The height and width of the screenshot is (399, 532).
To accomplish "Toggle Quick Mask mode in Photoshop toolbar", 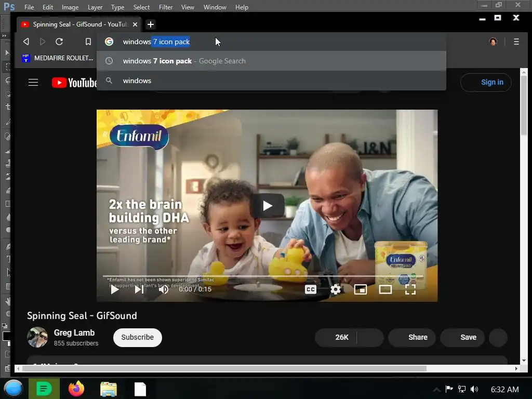I will pos(7,354).
